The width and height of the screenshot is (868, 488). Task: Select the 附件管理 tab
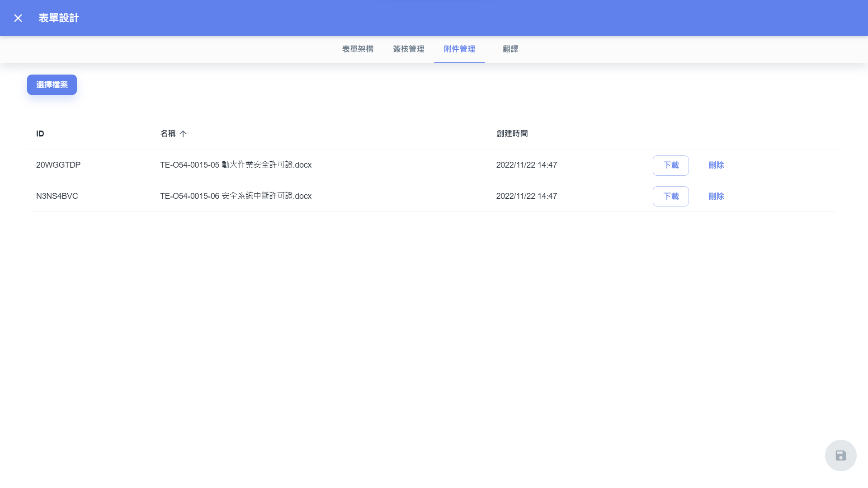pos(459,49)
